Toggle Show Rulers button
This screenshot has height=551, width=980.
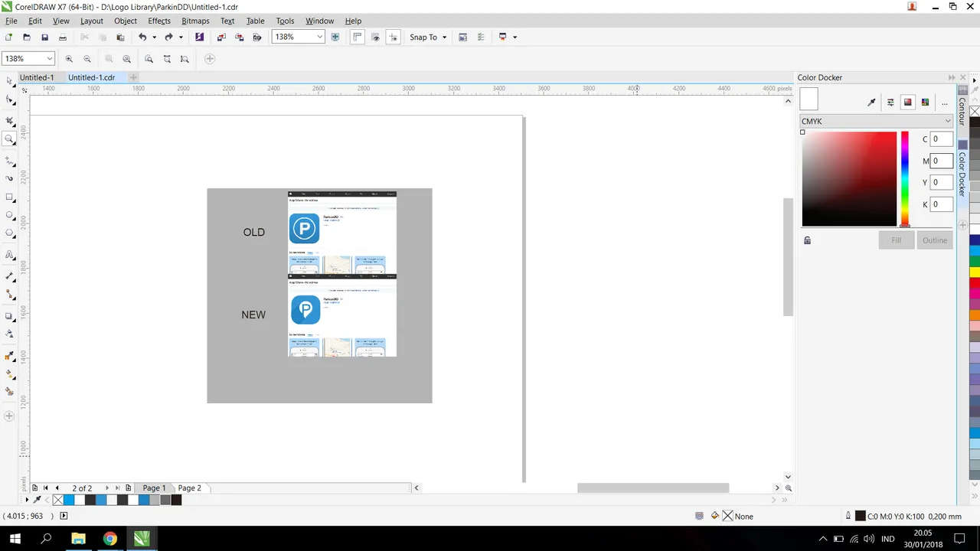(x=358, y=37)
